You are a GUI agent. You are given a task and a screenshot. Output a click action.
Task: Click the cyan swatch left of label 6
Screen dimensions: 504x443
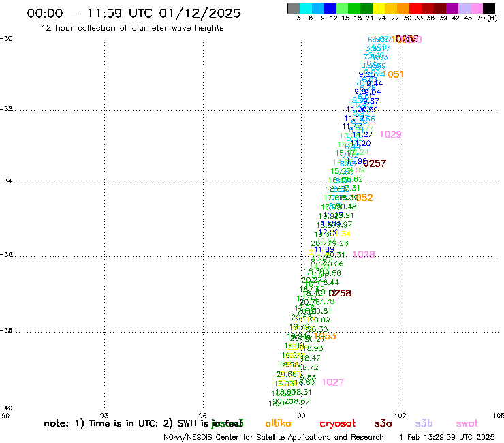tap(305, 8)
